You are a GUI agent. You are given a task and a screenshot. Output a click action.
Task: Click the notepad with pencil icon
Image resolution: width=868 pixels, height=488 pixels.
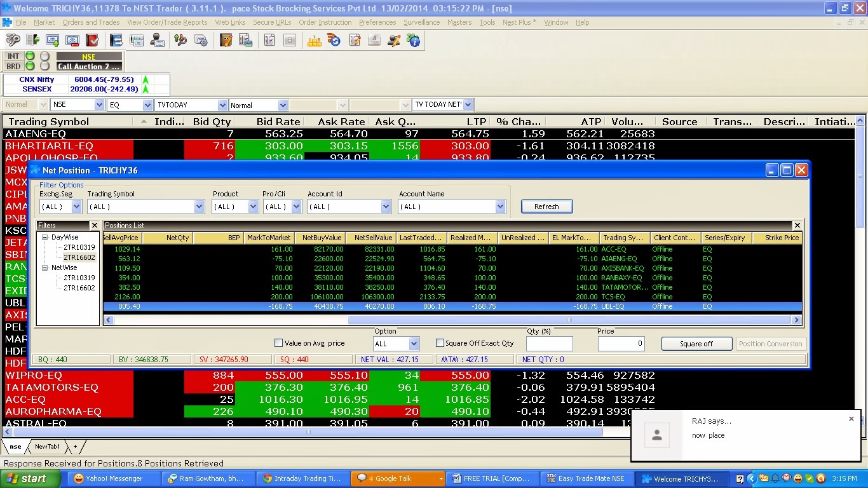pyautogui.click(x=355, y=40)
